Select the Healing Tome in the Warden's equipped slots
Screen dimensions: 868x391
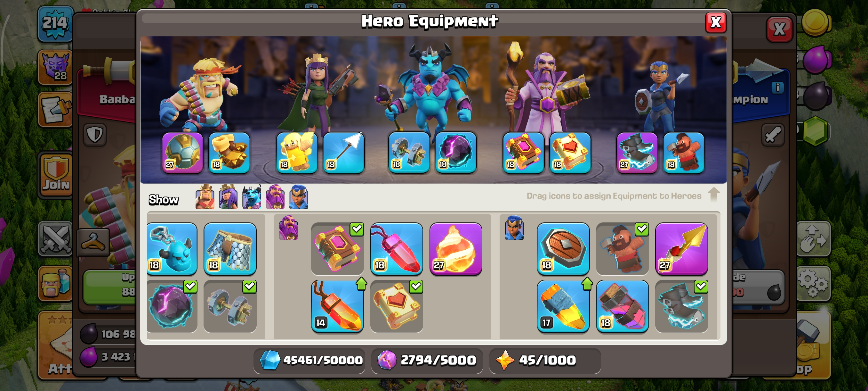point(570,153)
